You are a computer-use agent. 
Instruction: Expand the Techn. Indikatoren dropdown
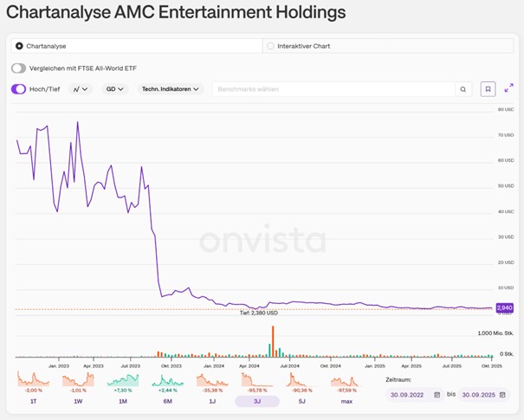(171, 88)
